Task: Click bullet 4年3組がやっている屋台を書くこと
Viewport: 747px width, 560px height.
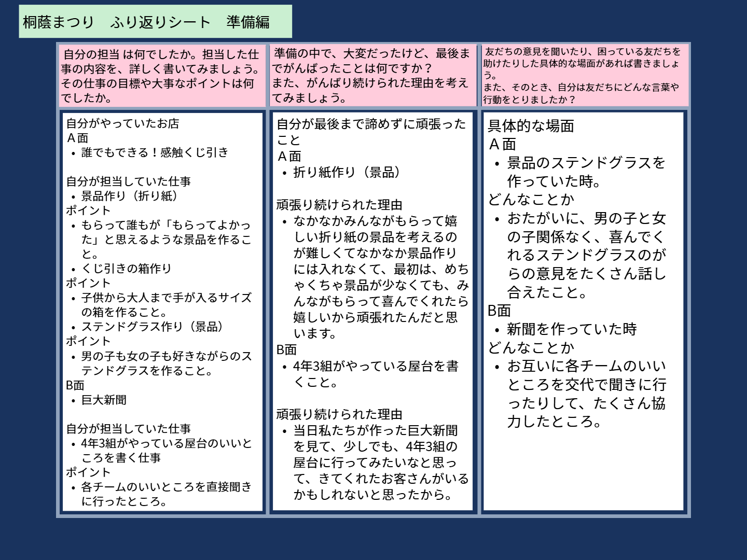Action: 376,374
